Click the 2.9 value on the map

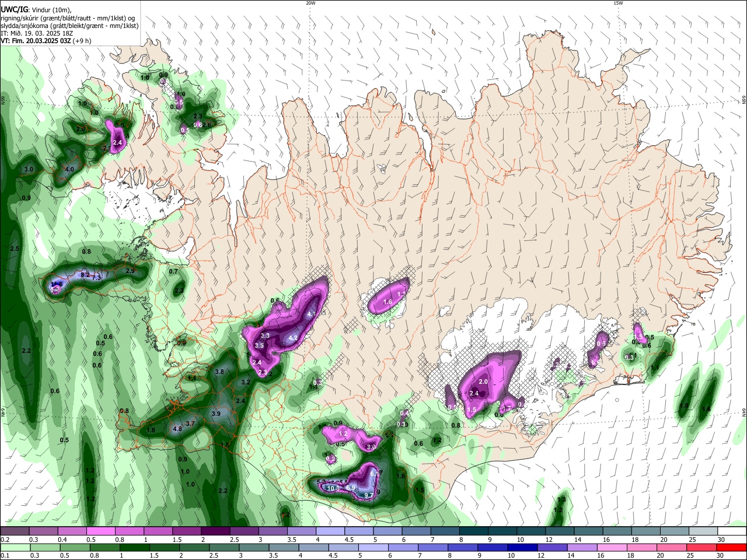click(130, 271)
